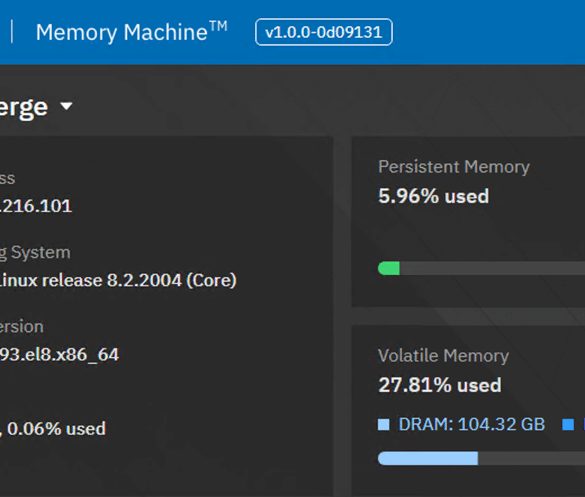Click the 5.96% used value
The width and height of the screenshot is (585, 497).
pyautogui.click(x=434, y=196)
